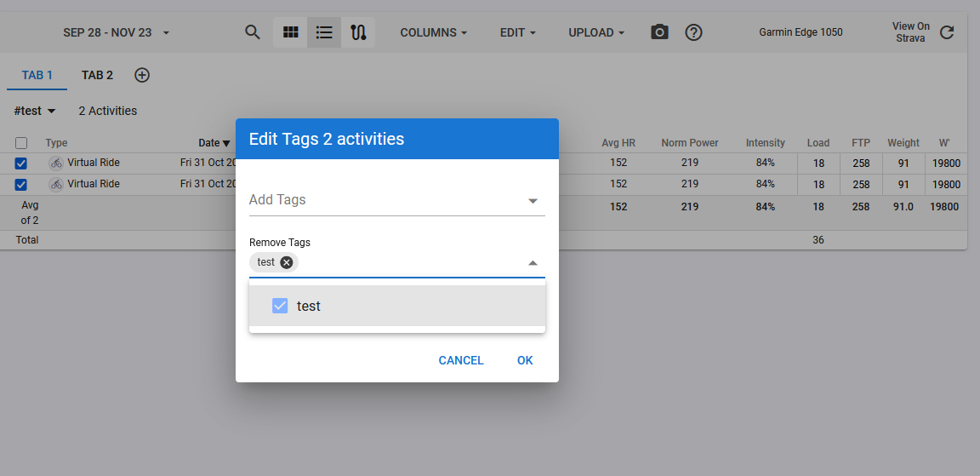Screen dimensions: 980x476
Task: Switch to TAB 1
Action: tap(37, 75)
